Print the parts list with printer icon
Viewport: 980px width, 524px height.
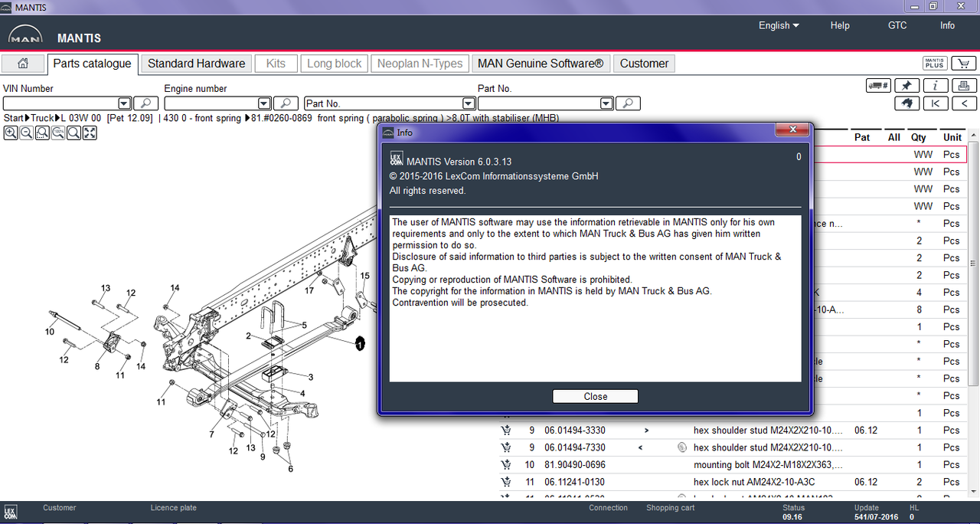coord(964,86)
